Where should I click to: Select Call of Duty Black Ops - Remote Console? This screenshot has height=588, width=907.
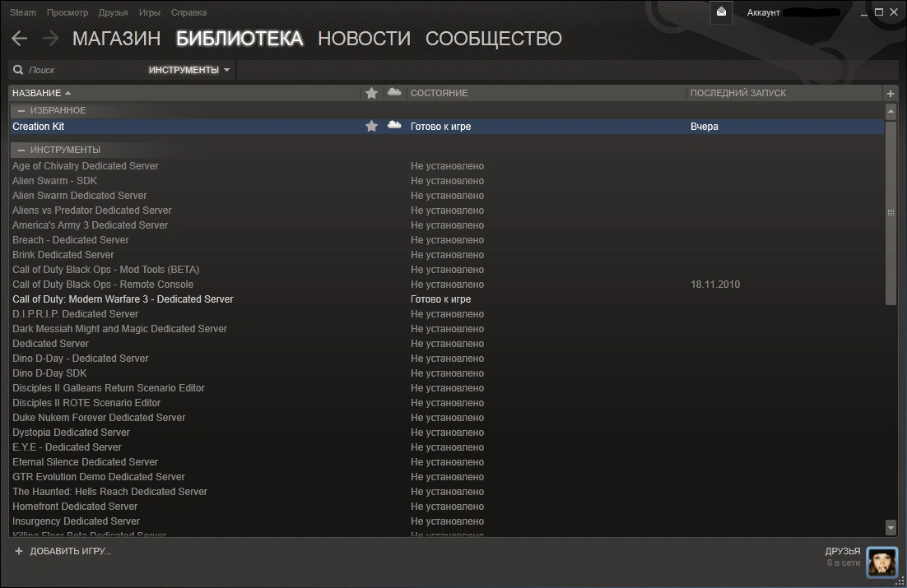103,285
